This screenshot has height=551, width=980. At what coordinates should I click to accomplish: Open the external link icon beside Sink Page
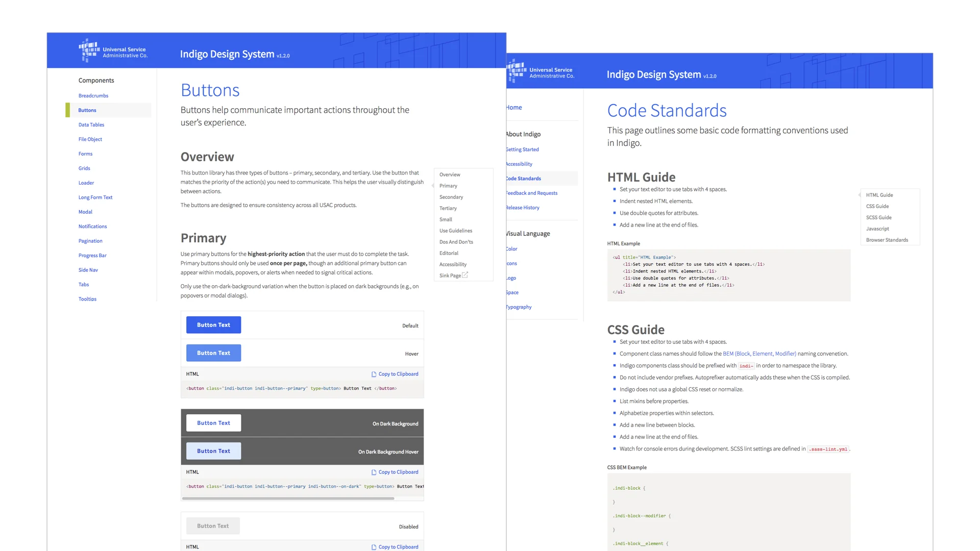(465, 275)
